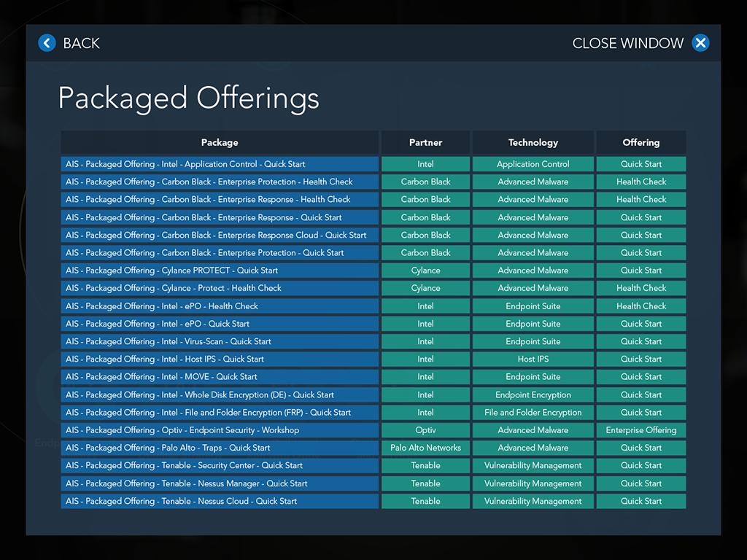Viewport: 747px width, 560px height.
Task: Click the blue X close icon
Action: 700,43
